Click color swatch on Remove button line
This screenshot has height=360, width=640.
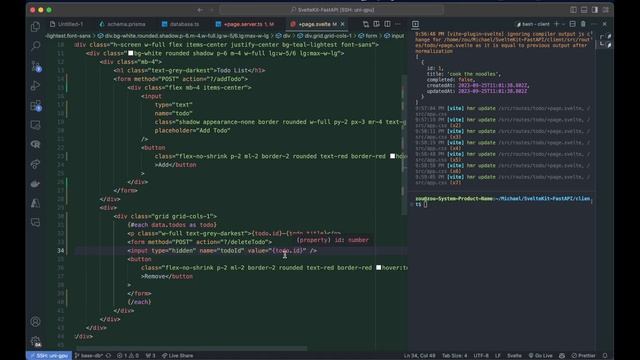(x=378, y=267)
